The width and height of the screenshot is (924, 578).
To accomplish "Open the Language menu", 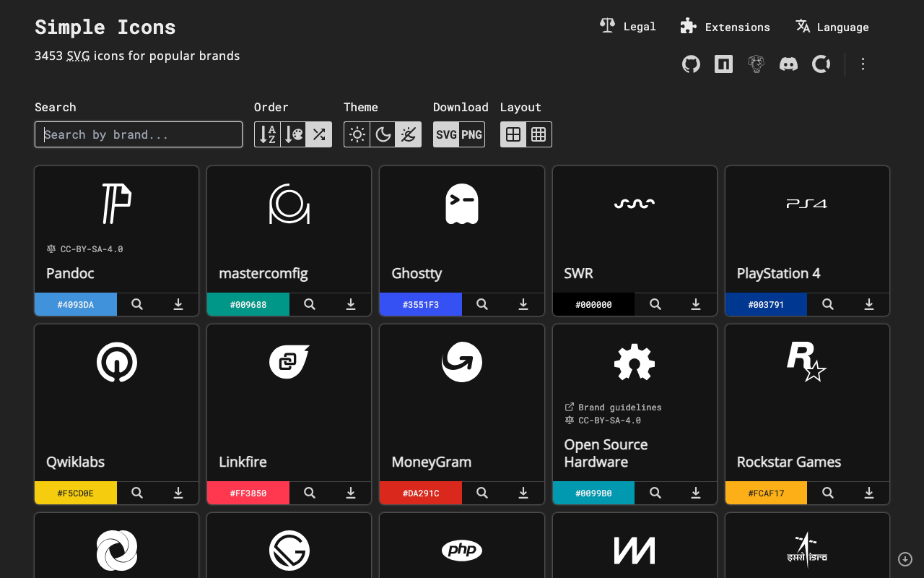I will tap(832, 27).
